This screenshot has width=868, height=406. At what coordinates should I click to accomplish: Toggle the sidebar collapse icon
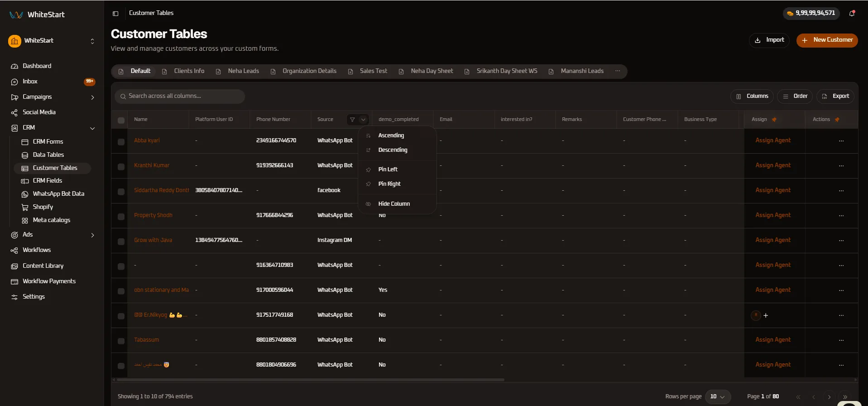click(x=115, y=13)
